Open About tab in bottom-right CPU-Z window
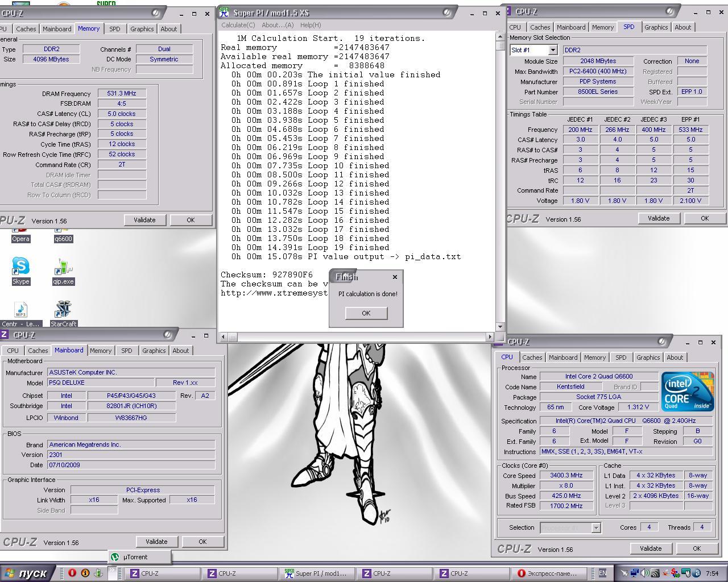 coord(675,357)
